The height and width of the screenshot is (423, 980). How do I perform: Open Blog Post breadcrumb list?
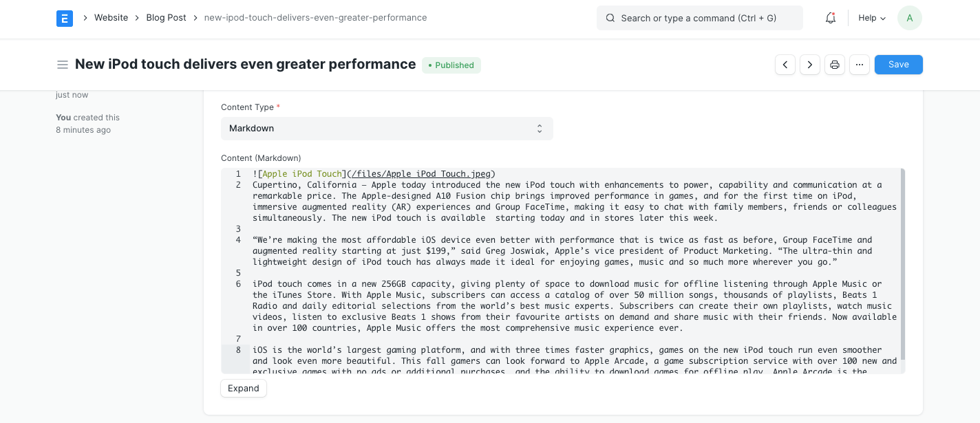[166, 17]
